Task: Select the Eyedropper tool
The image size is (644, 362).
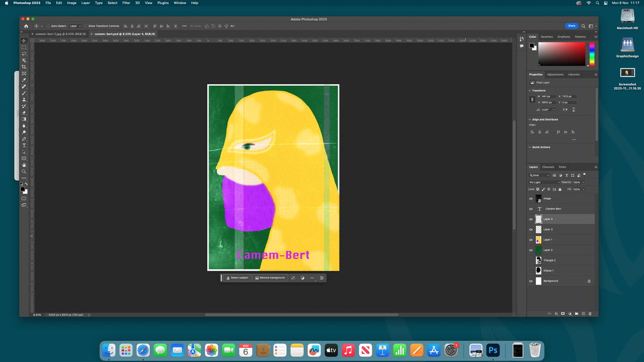Action: coord(24,80)
